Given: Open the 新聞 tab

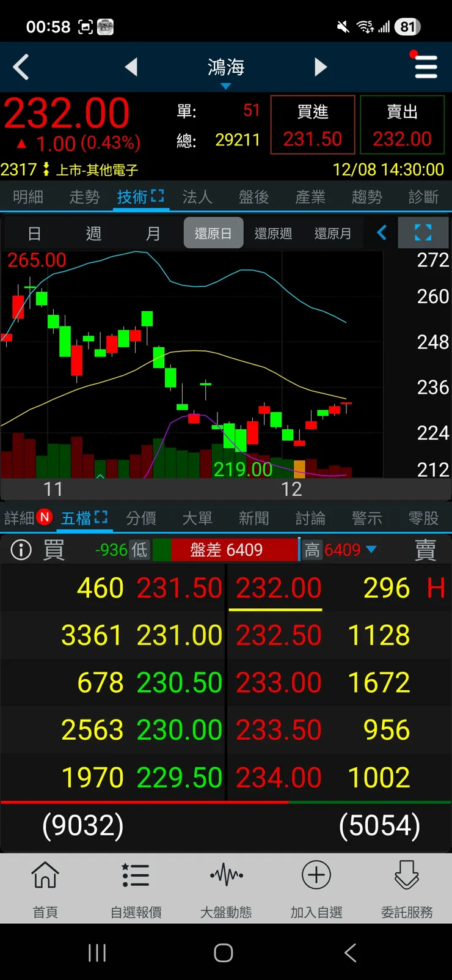Looking at the screenshot, I should click(254, 518).
